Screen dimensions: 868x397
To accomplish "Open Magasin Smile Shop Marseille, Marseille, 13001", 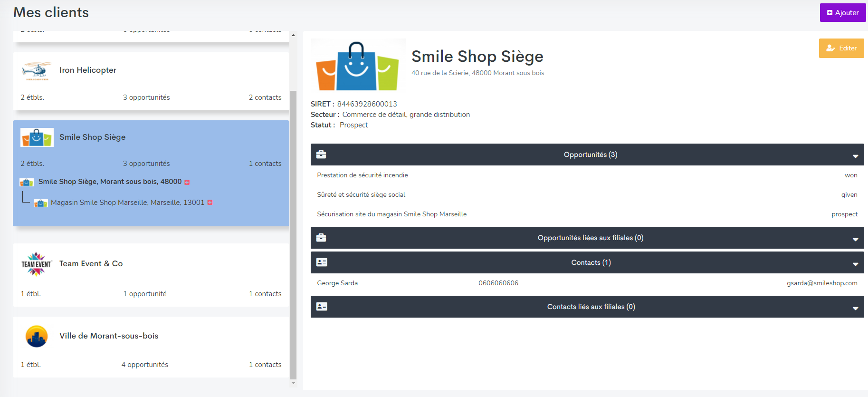I will coord(128,203).
